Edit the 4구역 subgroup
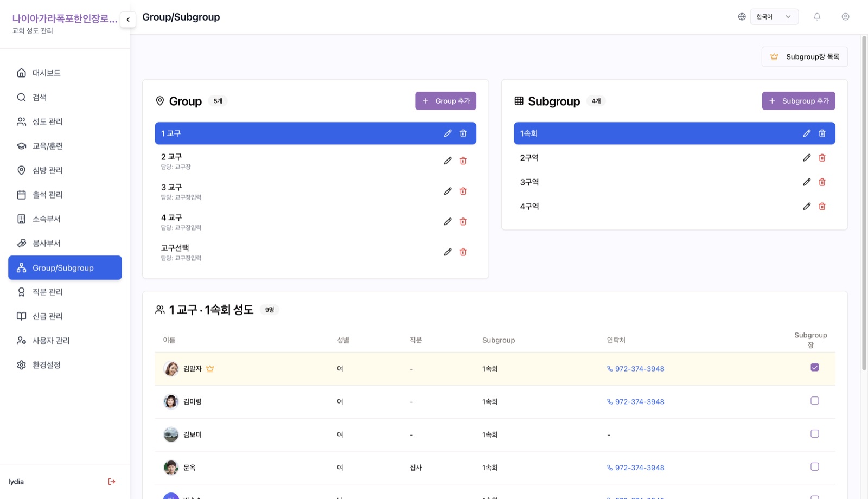The image size is (868, 499). [x=807, y=207]
